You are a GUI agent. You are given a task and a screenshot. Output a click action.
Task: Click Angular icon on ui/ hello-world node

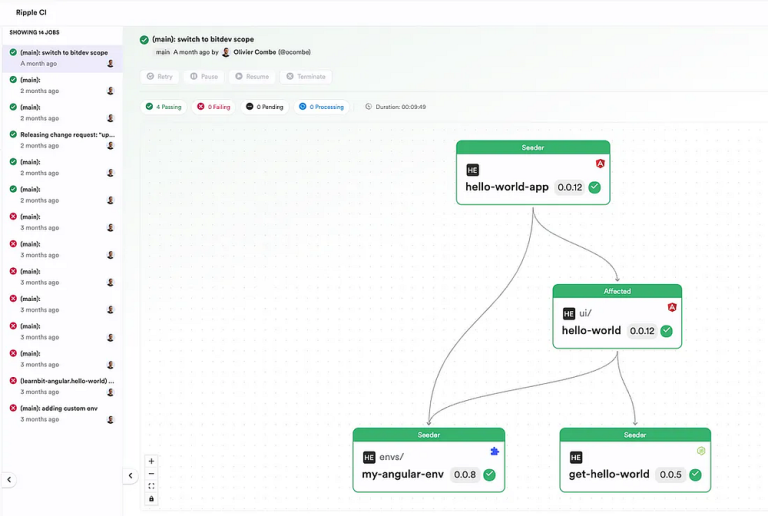[672, 307]
